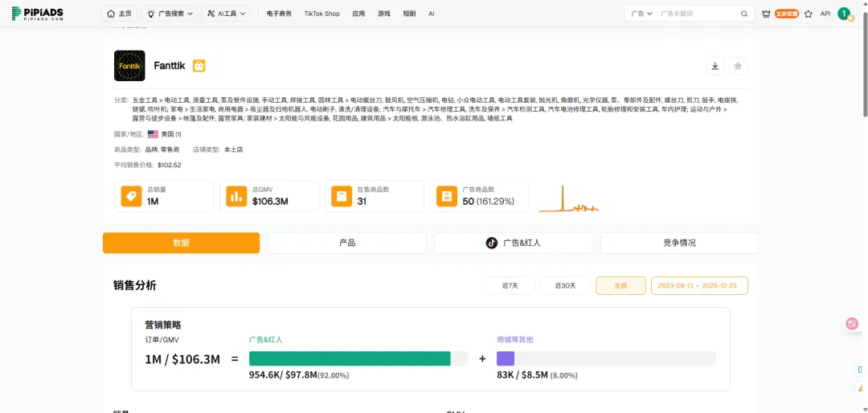This screenshot has height=413, width=868.
Task: Click the green 广告&红人 progress bar
Action: 350,358
